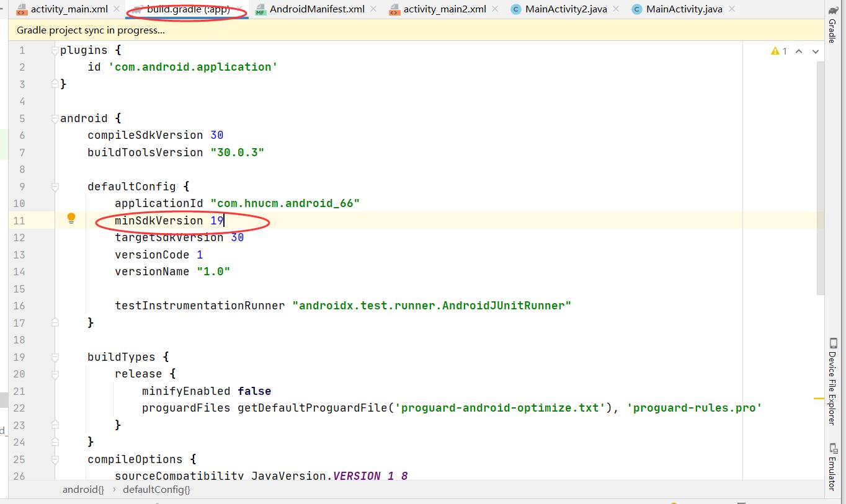Collapse the plugins block at line 1
Image resolution: width=846 pixels, height=504 pixels.
pos(55,50)
